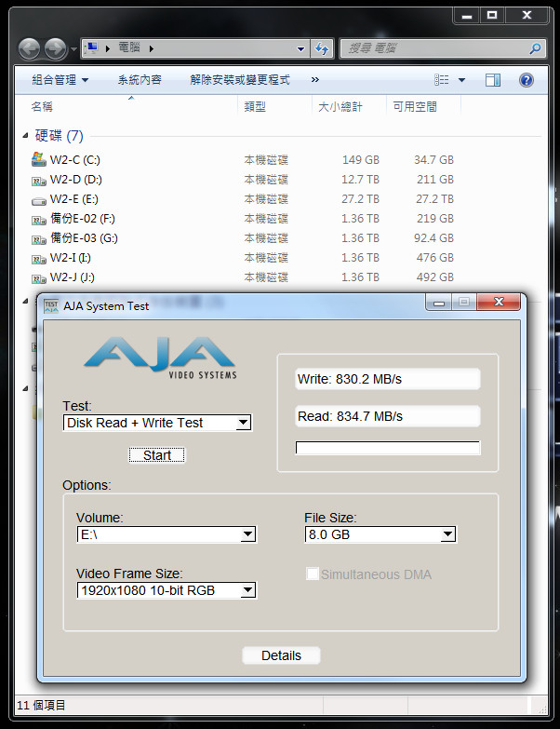Click 解除安裝或變更程式 command
560x729 pixels.
click(x=240, y=80)
